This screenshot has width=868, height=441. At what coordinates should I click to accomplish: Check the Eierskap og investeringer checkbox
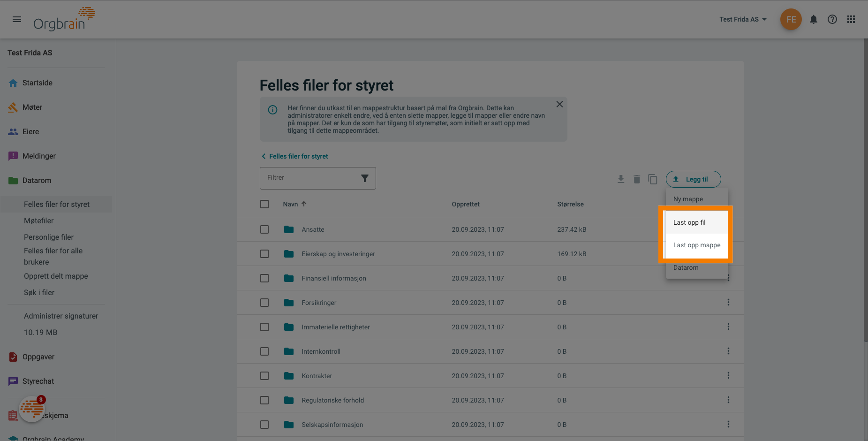click(264, 254)
